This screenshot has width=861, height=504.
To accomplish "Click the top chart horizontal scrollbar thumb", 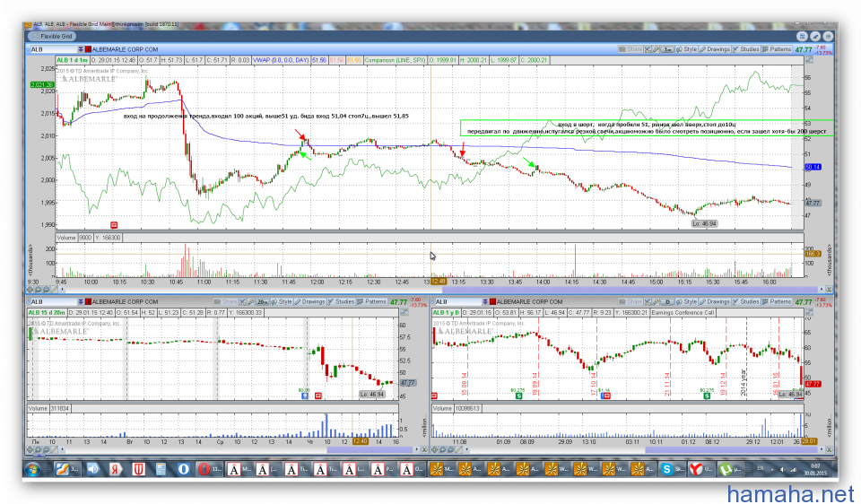I will (x=630, y=290).
